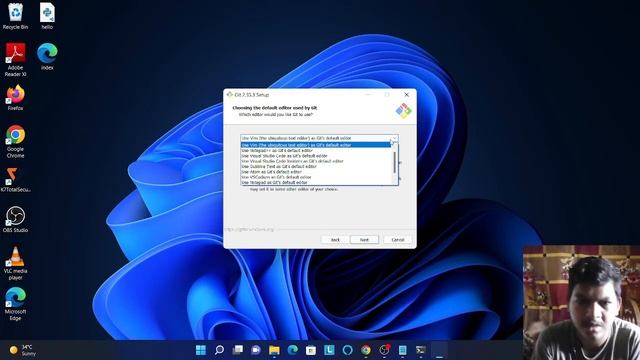Click Back in Git Setup

coord(335,240)
